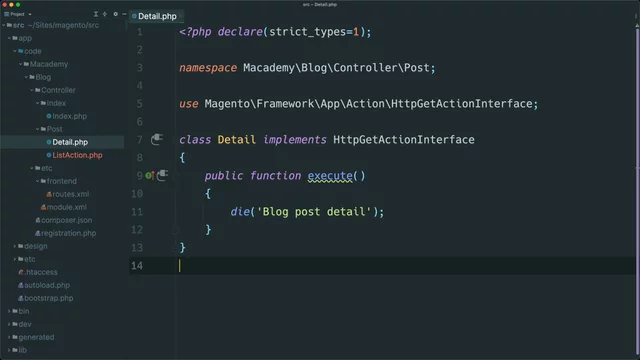This screenshot has width=640, height=360.
Task: Collapse the code folder
Action: coord(15,51)
